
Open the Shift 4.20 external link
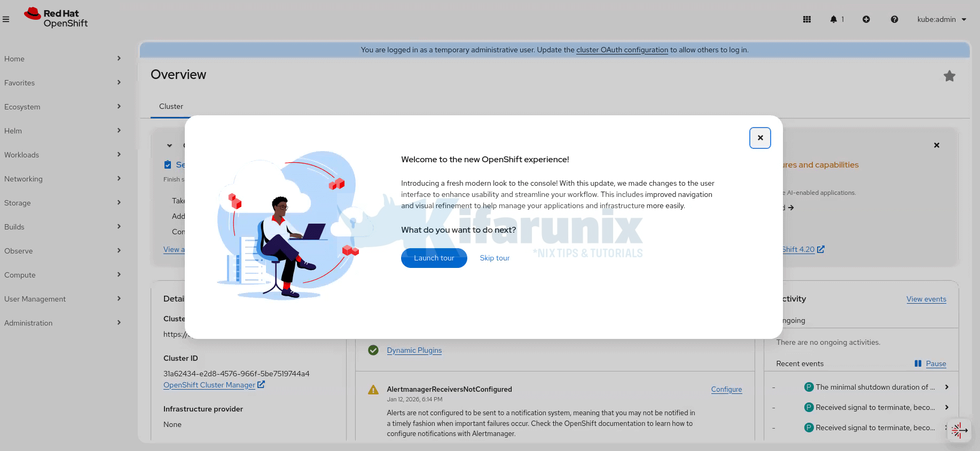(803, 249)
